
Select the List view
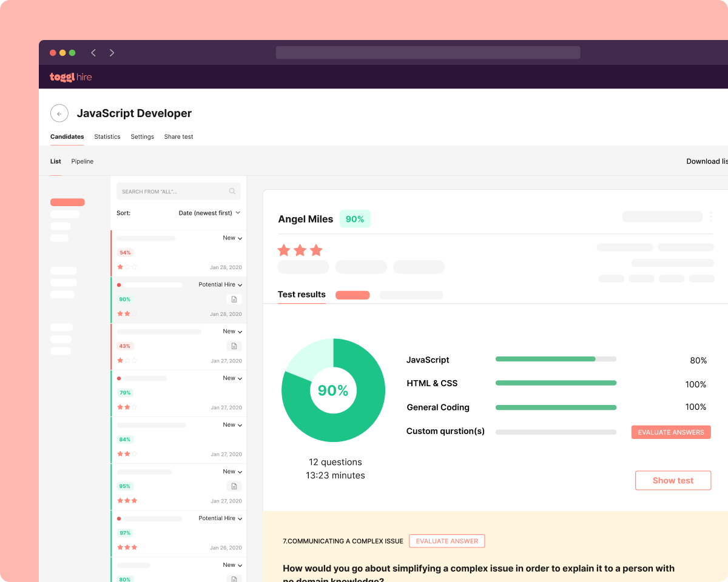point(56,161)
